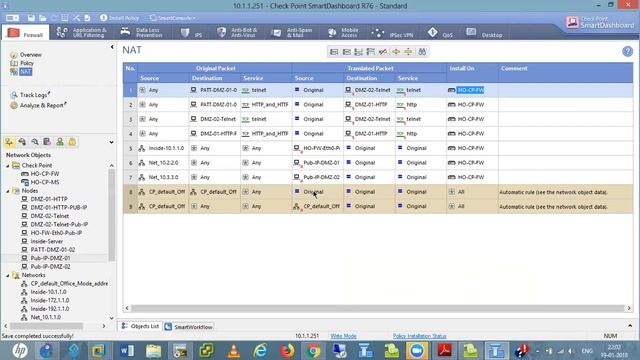Click the Open folder icon in the top toolbar

coord(42,18)
